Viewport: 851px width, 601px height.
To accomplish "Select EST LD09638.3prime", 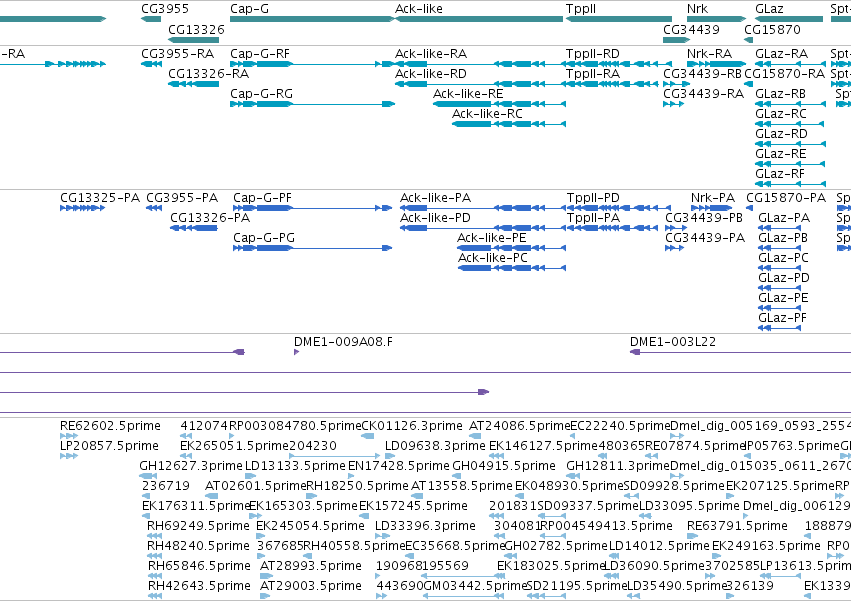I will 390,456.
